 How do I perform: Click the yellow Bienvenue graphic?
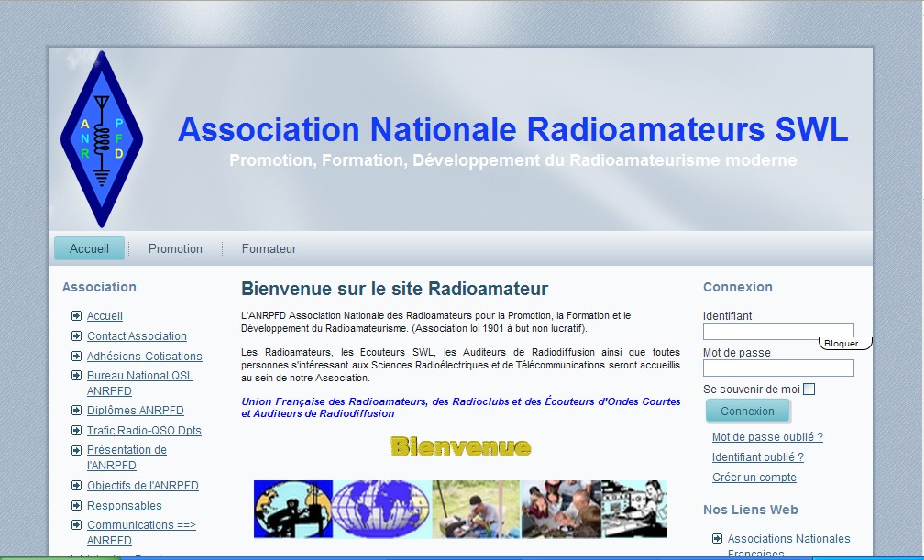(460, 447)
